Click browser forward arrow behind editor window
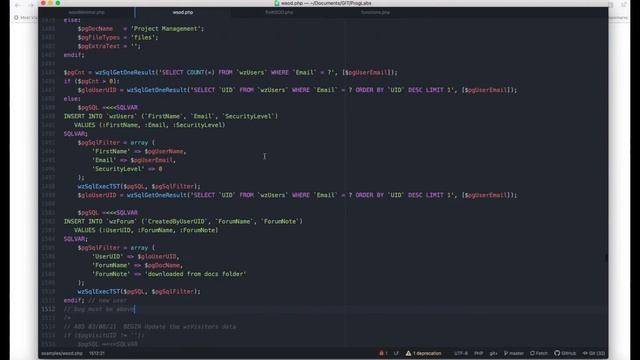 (x=31, y=5)
